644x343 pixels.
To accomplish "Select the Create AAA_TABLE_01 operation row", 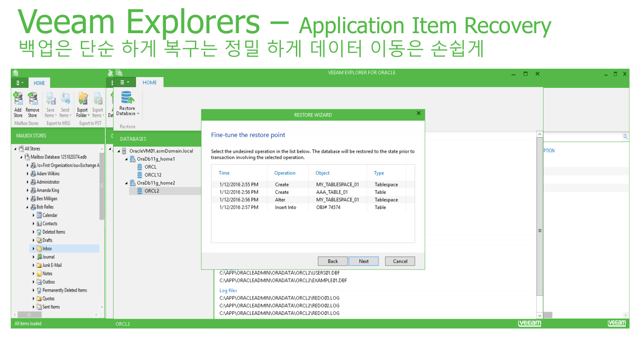I will point(313,192).
